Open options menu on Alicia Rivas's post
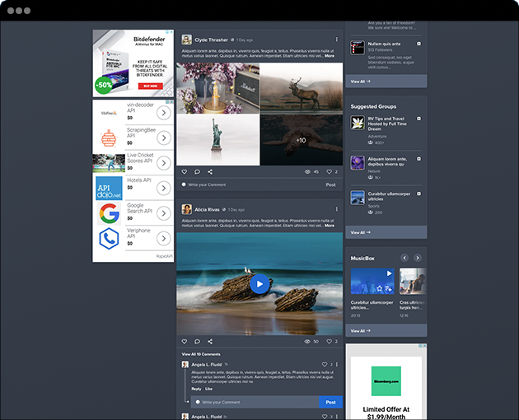The width and height of the screenshot is (519, 420). coord(337,209)
